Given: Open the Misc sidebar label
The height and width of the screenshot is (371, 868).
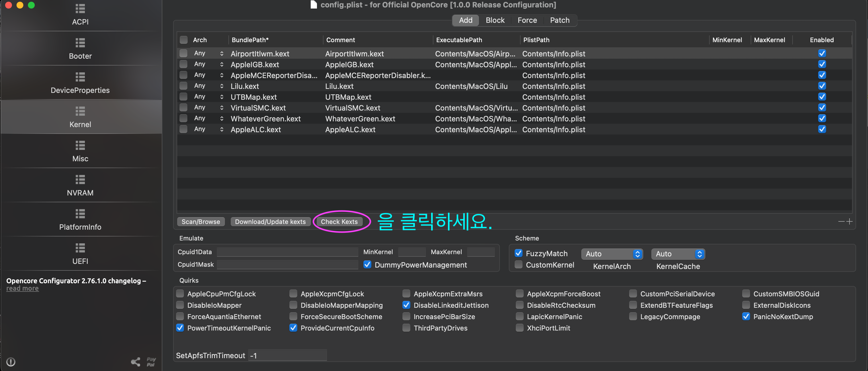Looking at the screenshot, I should pyautogui.click(x=80, y=158).
